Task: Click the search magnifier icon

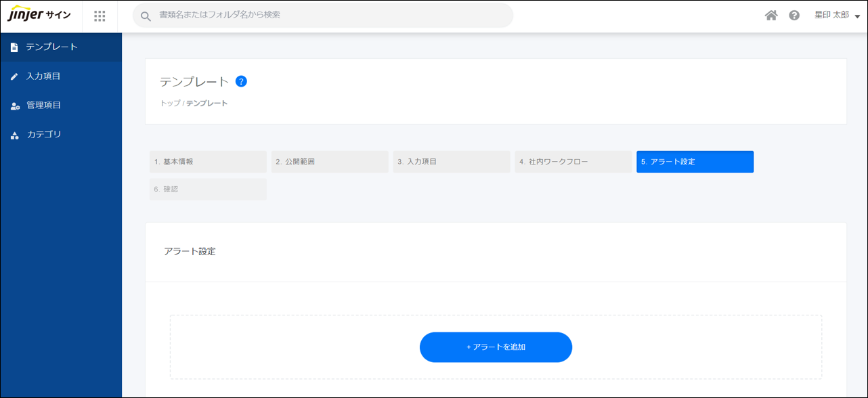Action: point(146,16)
